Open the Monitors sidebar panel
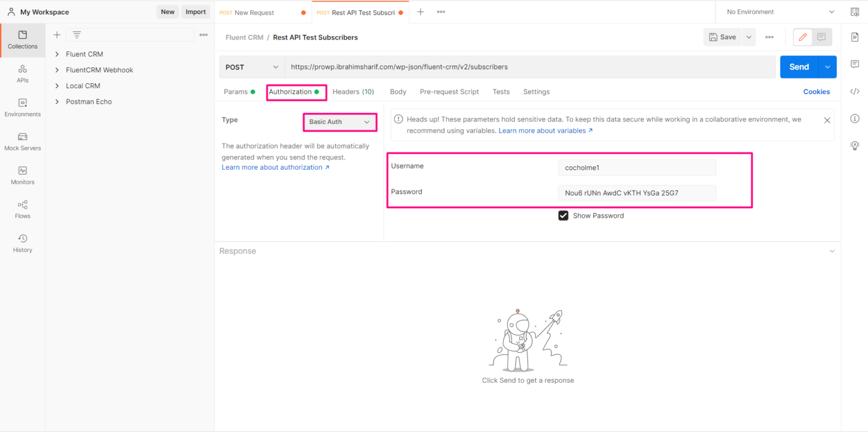This screenshot has width=868, height=432. [23, 176]
